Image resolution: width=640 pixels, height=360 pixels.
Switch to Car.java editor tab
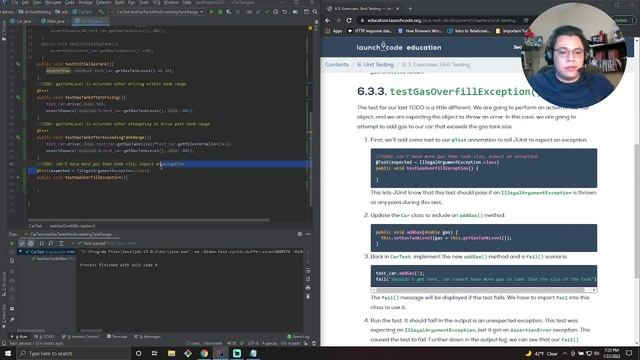[21, 21]
